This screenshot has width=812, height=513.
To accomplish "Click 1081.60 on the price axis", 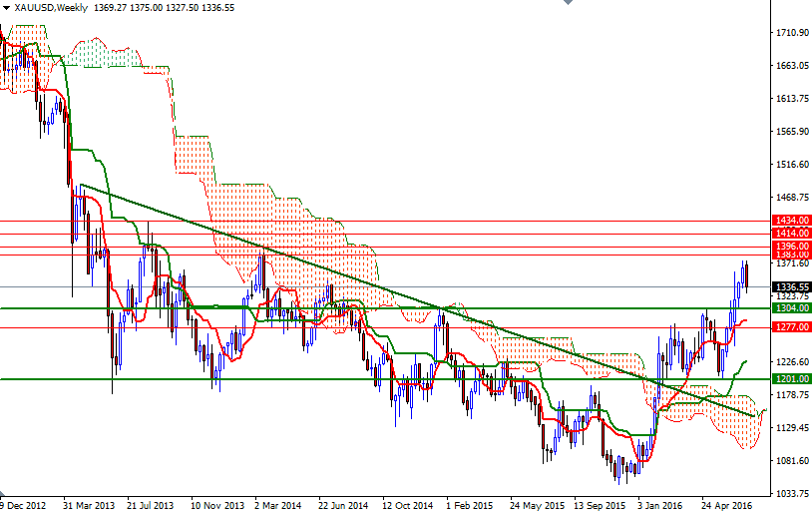I will (792, 461).
